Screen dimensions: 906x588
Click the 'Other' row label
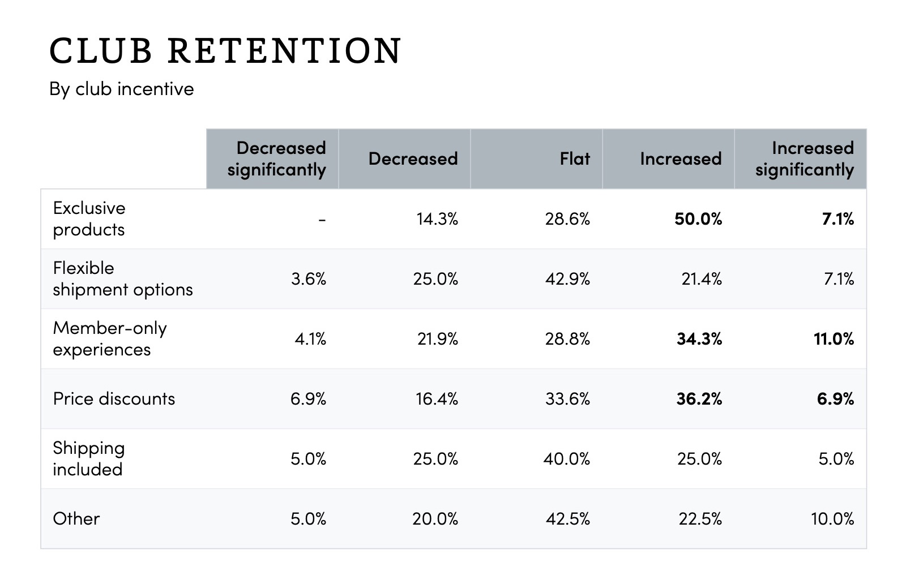point(76,518)
